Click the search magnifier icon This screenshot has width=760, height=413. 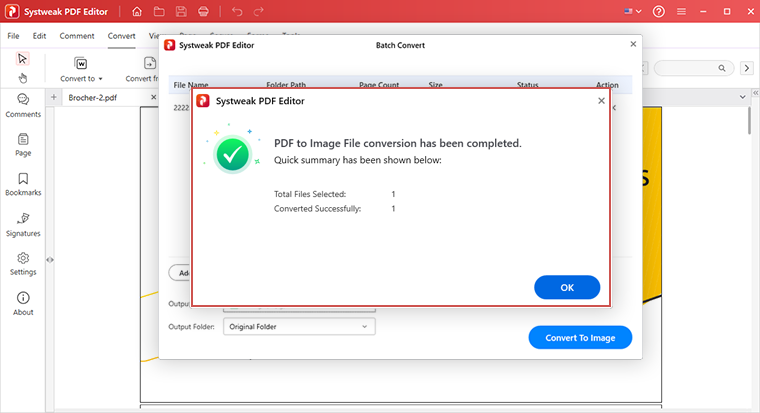point(722,68)
